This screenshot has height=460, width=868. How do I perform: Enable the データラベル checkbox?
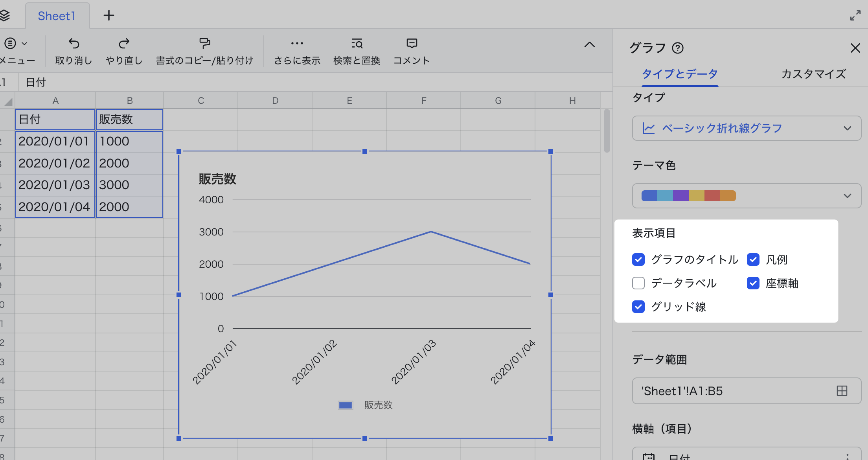(x=638, y=283)
